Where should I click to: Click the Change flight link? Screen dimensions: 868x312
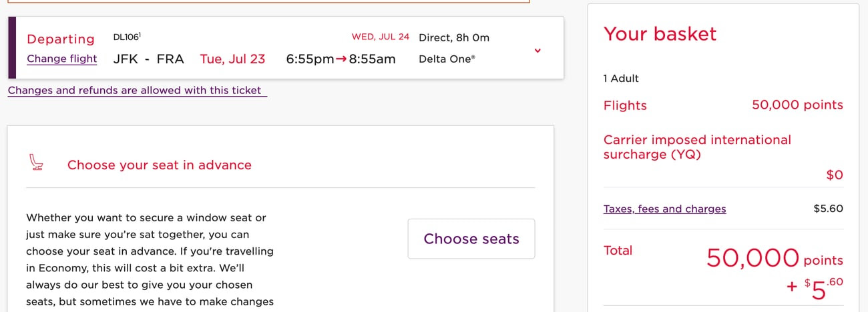tap(61, 59)
